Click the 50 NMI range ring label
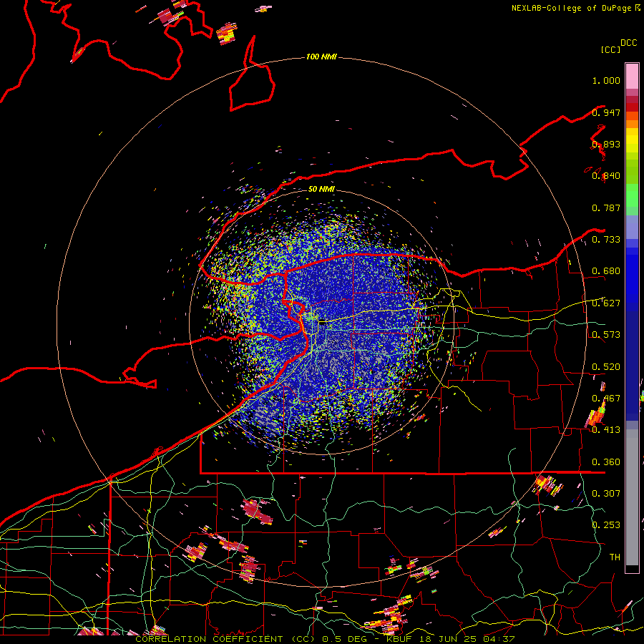 coord(321,190)
